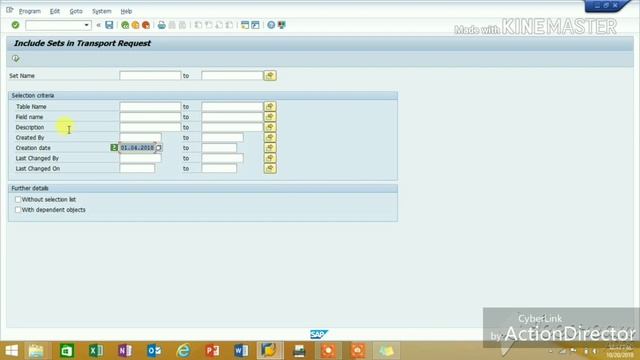
Task: Click the green selection option icon at Creation date
Action: click(114, 147)
